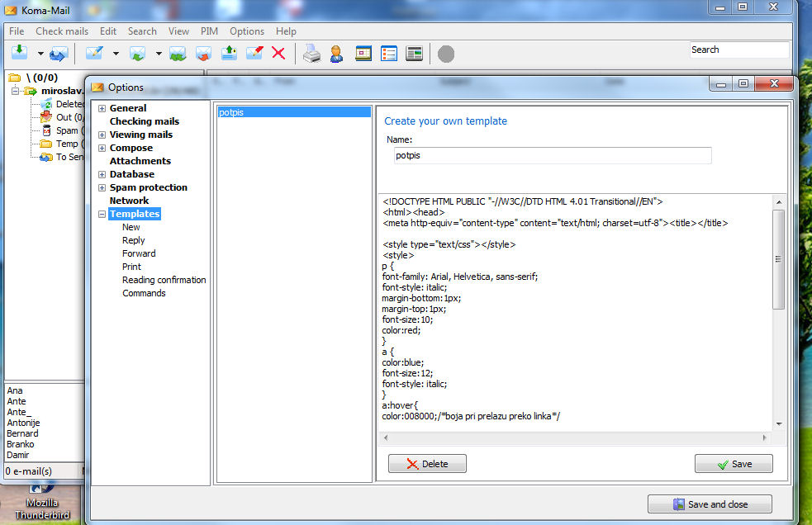Click the template Name input field

click(x=552, y=155)
